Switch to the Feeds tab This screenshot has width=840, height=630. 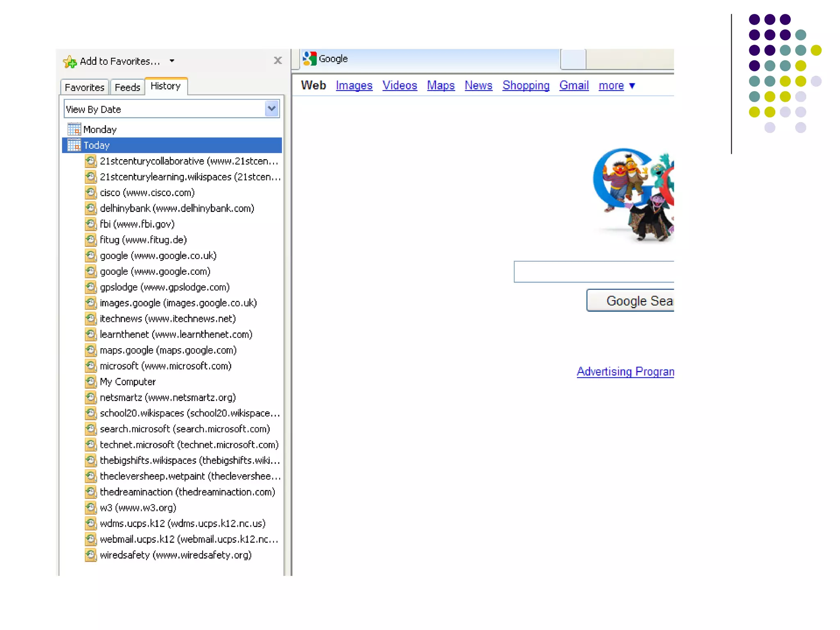click(x=127, y=87)
